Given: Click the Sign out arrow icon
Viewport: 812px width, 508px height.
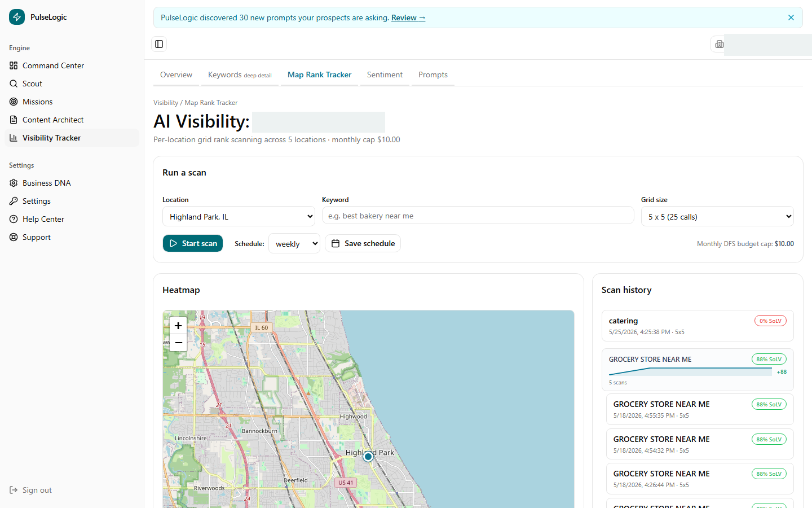Looking at the screenshot, I should point(14,490).
